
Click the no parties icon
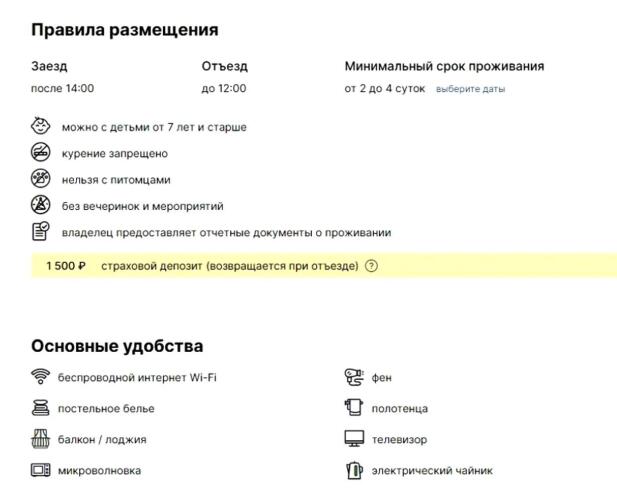click(x=41, y=205)
